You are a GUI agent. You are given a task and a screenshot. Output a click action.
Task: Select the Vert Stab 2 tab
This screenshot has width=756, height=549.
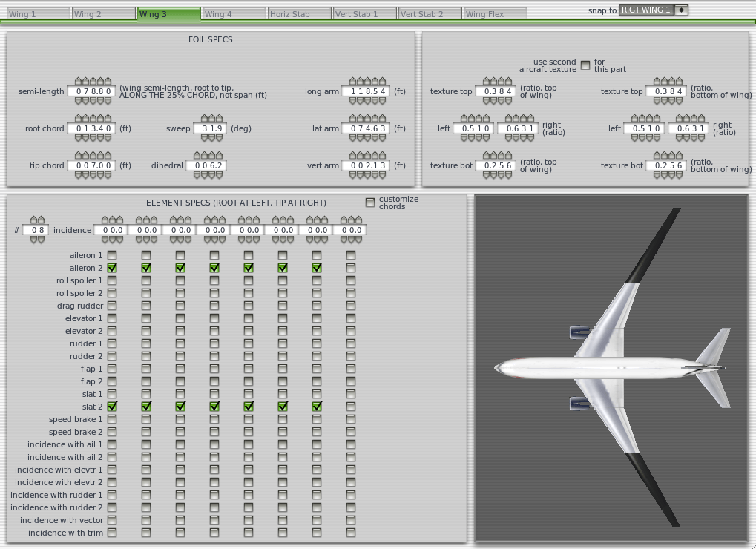coord(430,14)
